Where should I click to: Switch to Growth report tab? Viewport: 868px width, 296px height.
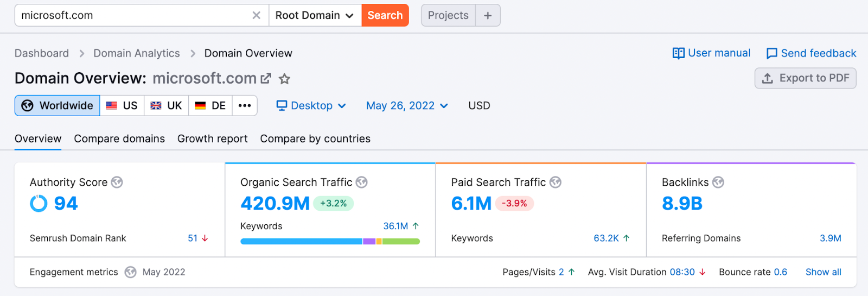coord(213,138)
